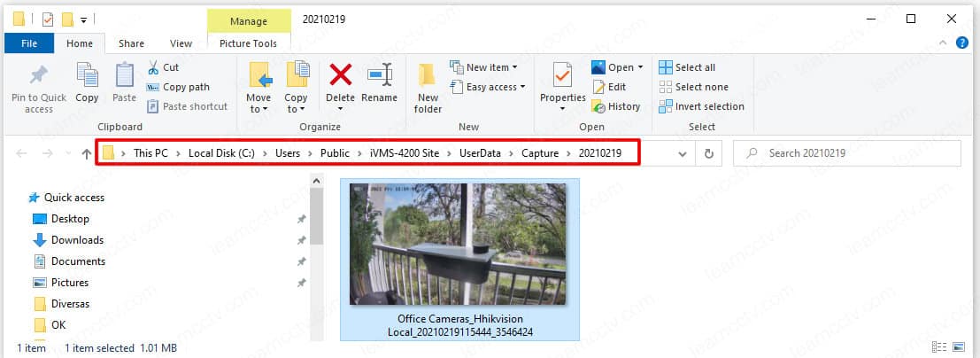
Task: Create a New folder
Action: pos(428,87)
